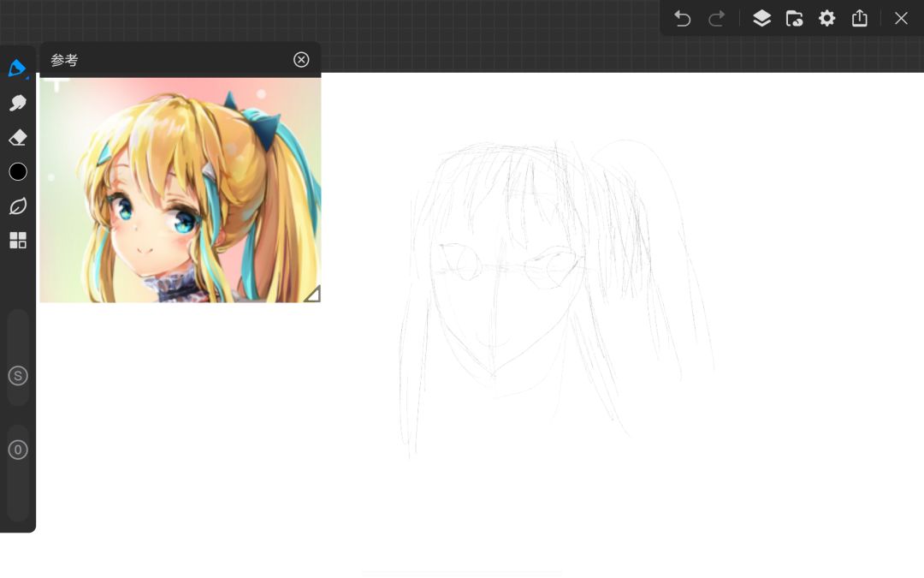The width and height of the screenshot is (924, 578).
Task: Open the four-squares grid tool panel
Action: point(18,241)
